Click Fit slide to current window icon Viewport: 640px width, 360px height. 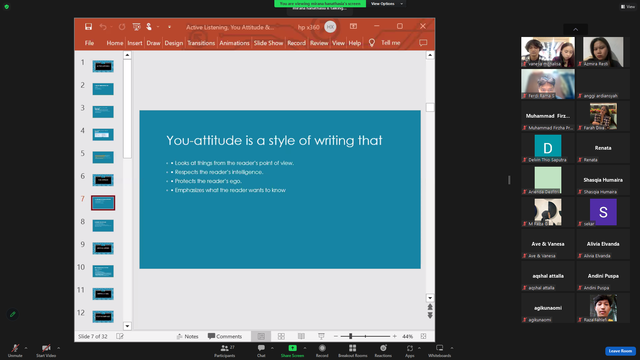click(x=423, y=336)
